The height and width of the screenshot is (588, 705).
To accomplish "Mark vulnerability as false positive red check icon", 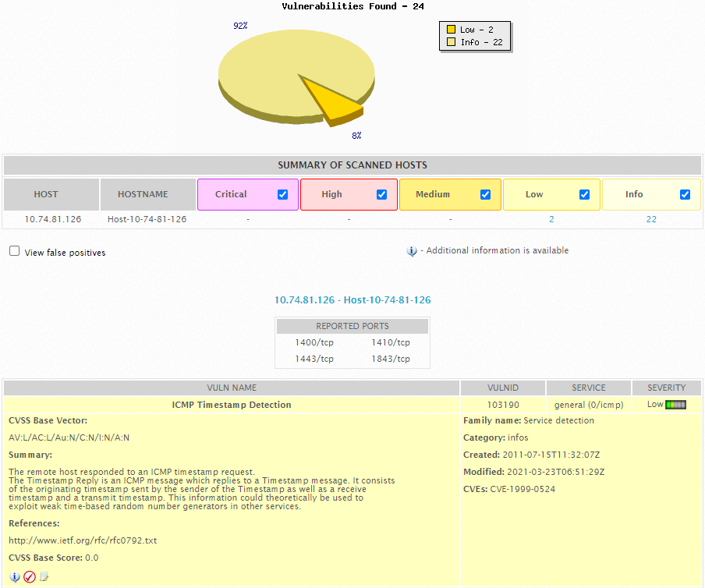I will coord(30,577).
